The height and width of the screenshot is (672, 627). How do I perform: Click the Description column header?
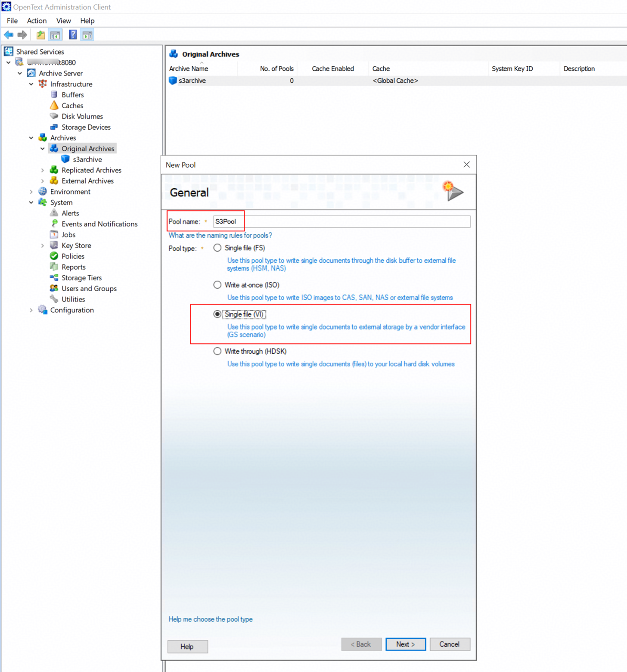click(x=593, y=68)
